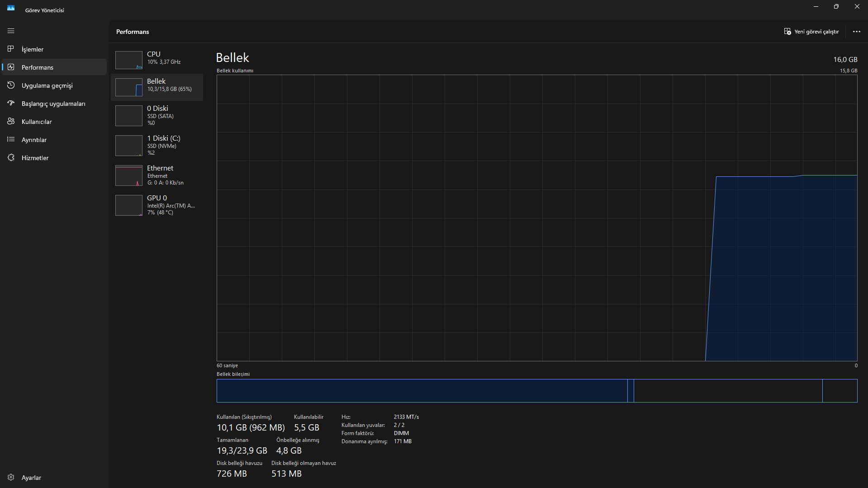Screen dimensions: 868x488
Task: Open Kullanıcılar page
Action: pos(54,121)
